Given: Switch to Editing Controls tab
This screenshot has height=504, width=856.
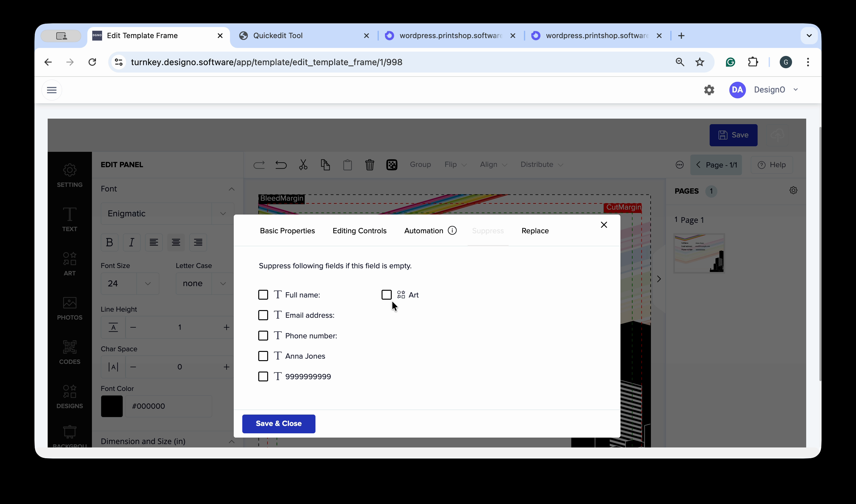Looking at the screenshot, I should 359,231.
